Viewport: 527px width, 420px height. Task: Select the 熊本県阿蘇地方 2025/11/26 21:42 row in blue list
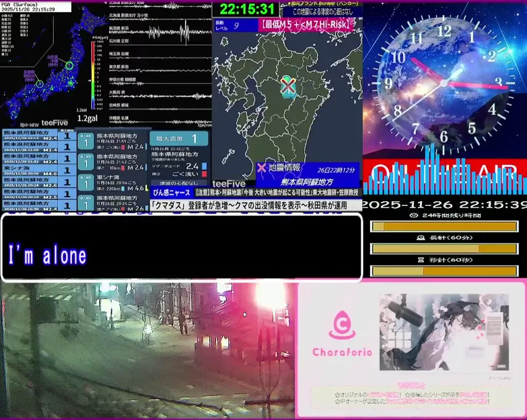tap(39, 159)
